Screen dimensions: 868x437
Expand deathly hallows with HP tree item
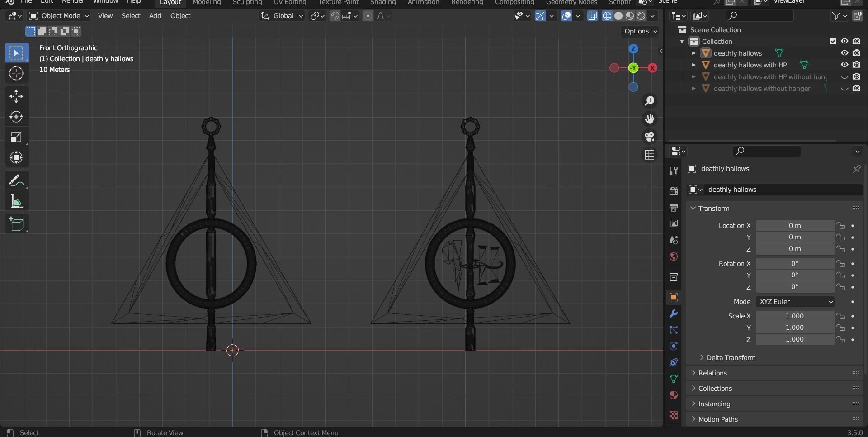[x=694, y=65]
